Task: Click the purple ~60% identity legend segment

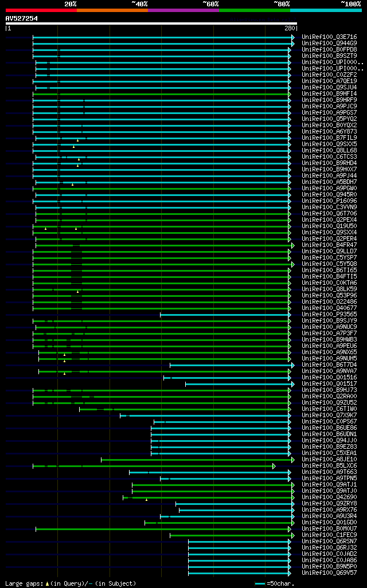Action: [183, 10]
